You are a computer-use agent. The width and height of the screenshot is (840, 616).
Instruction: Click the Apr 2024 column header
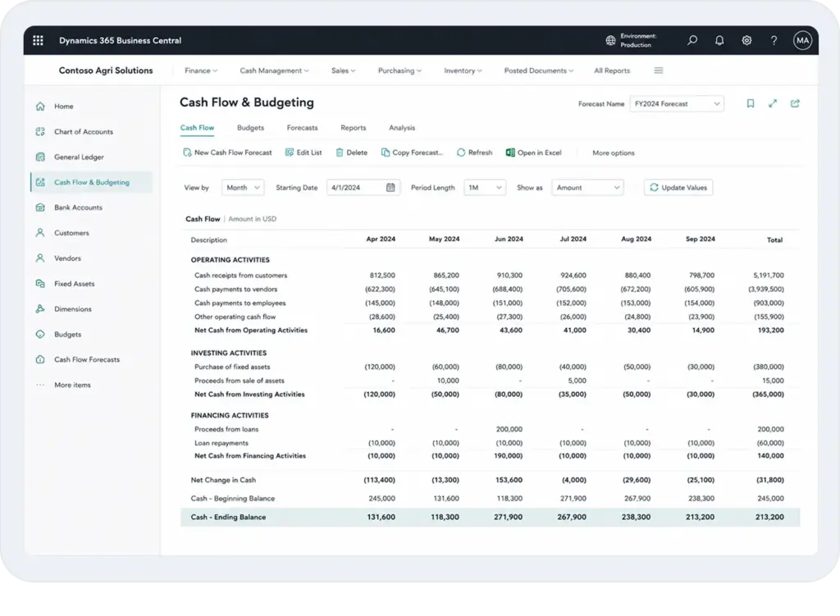click(x=381, y=239)
